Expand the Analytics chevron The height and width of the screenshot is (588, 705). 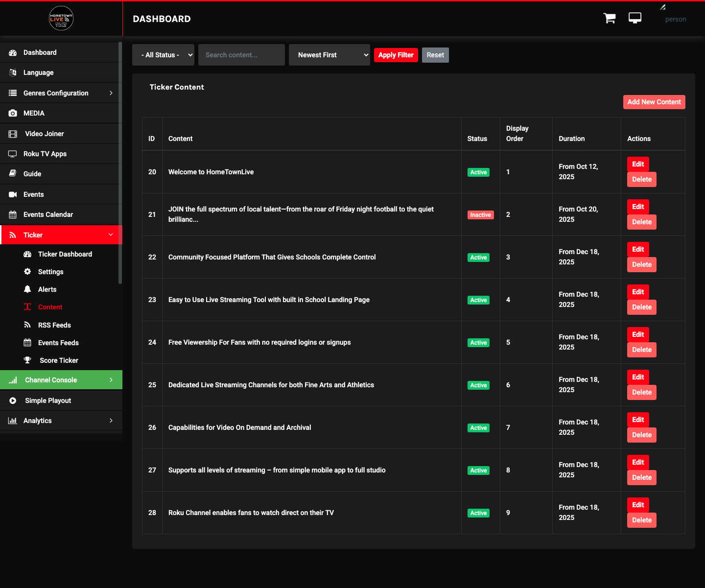click(x=111, y=421)
